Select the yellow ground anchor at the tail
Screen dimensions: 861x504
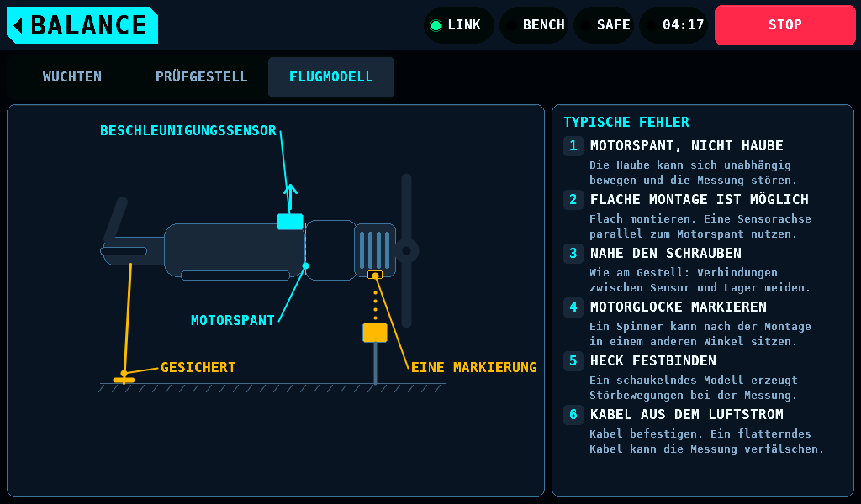pos(124,378)
